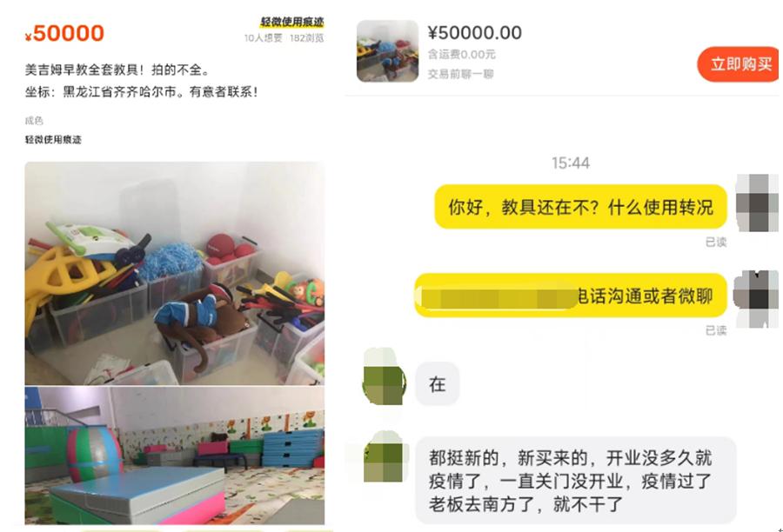
Task: Select the 你好，教具还在不 message bubble
Action: (x=580, y=207)
